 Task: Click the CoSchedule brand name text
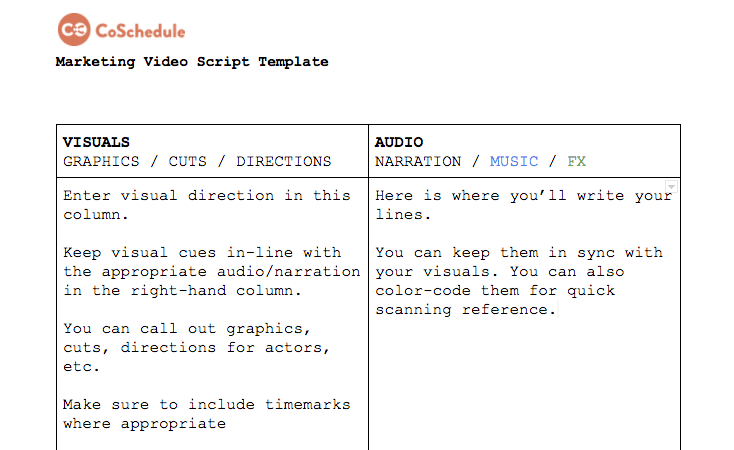click(x=140, y=32)
